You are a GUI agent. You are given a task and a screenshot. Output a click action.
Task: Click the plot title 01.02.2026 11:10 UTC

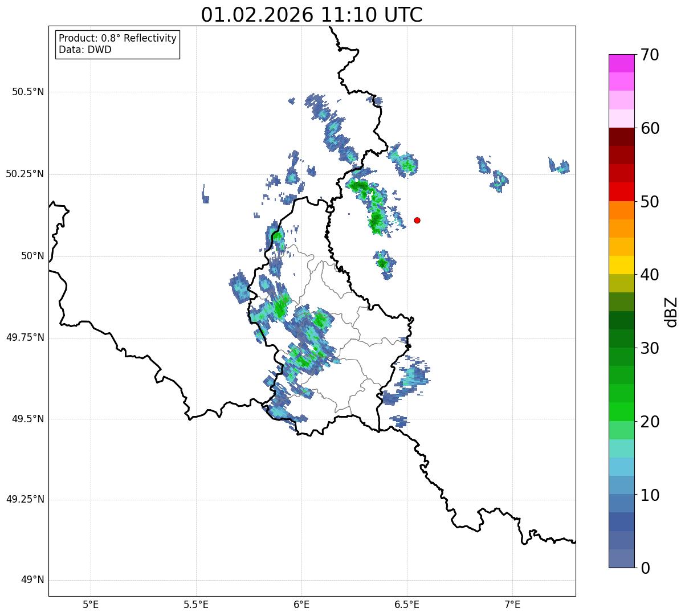(x=312, y=15)
